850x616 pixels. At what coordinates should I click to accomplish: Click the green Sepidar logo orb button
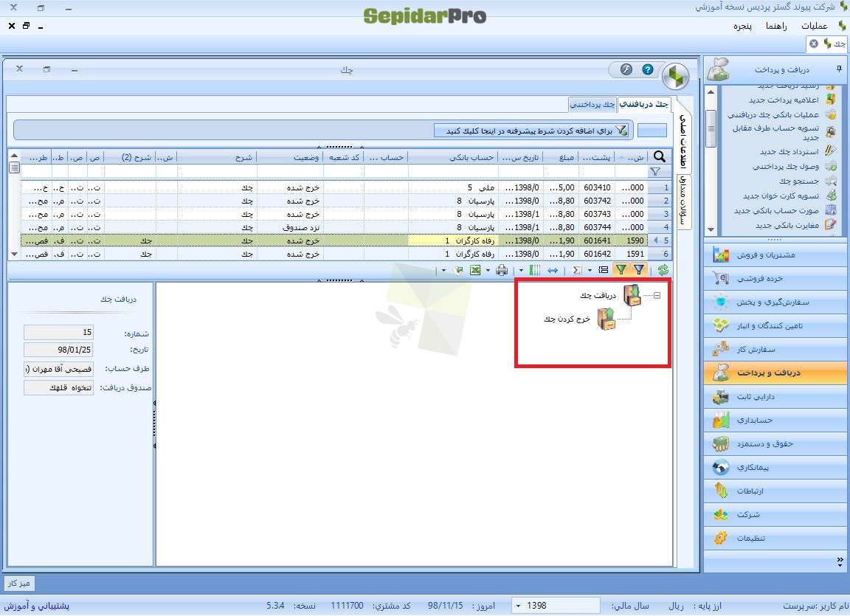[x=675, y=75]
